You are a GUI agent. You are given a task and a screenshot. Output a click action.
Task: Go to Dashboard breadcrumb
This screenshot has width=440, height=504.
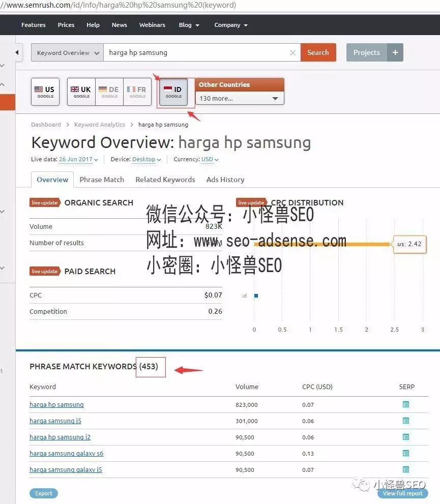(x=46, y=125)
